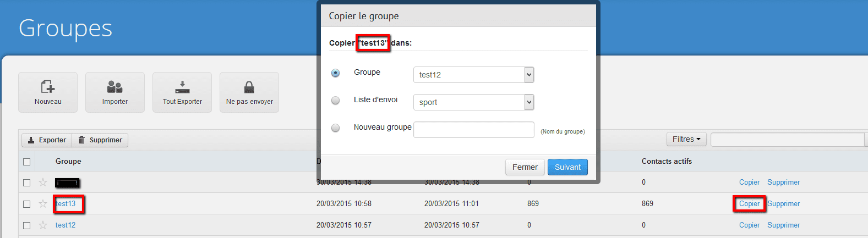Star the test12 group row
868x238 pixels.
point(43,225)
